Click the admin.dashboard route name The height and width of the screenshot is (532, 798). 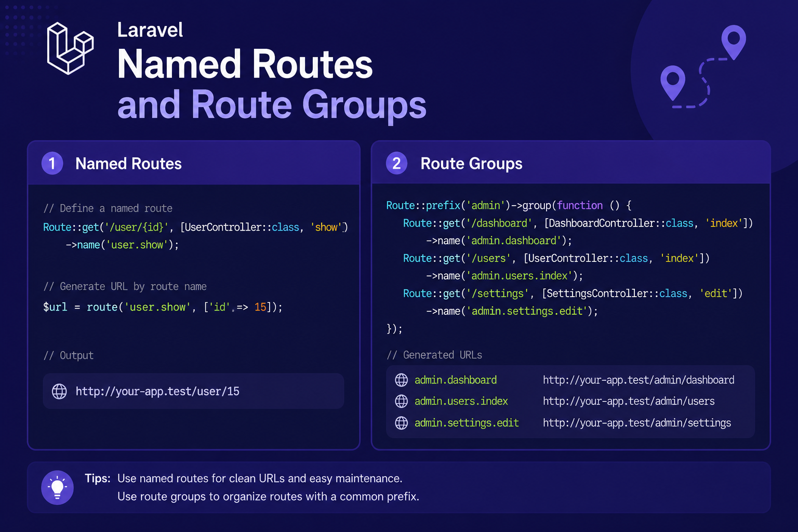[456, 380]
